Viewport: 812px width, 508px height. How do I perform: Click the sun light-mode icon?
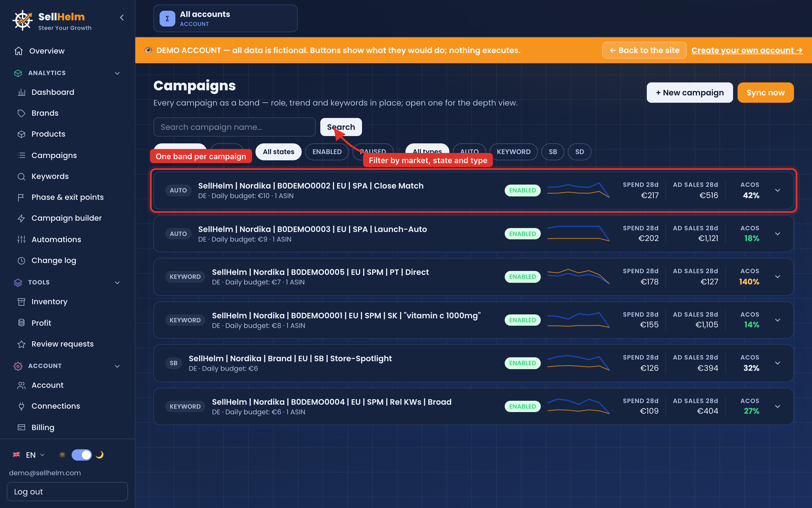[62, 455]
